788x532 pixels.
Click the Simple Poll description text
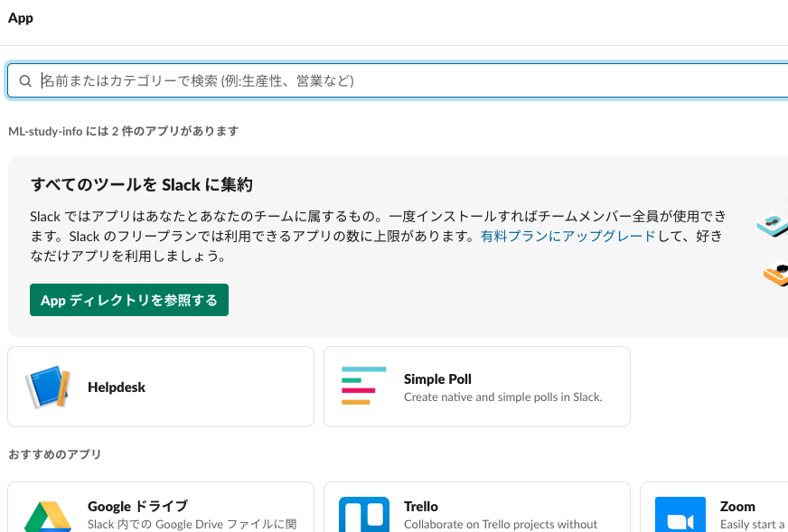pos(502,397)
